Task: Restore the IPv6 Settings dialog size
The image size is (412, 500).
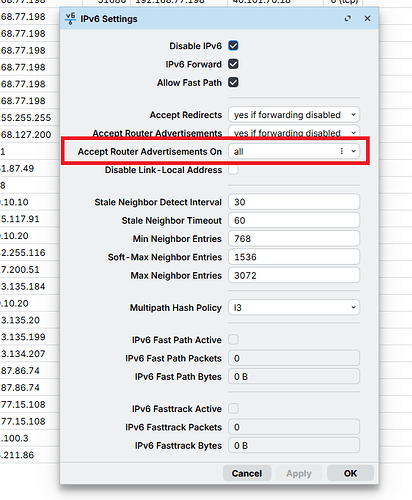Action: pos(348,19)
